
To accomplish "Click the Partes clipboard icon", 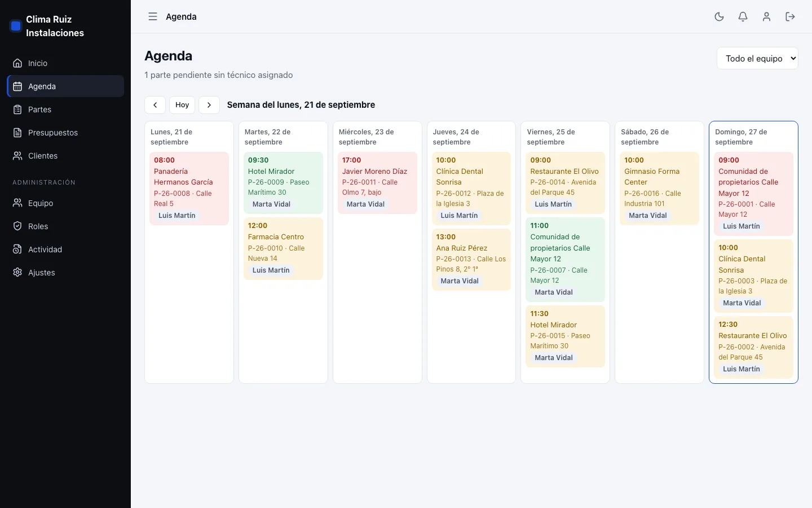I will tap(17, 110).
